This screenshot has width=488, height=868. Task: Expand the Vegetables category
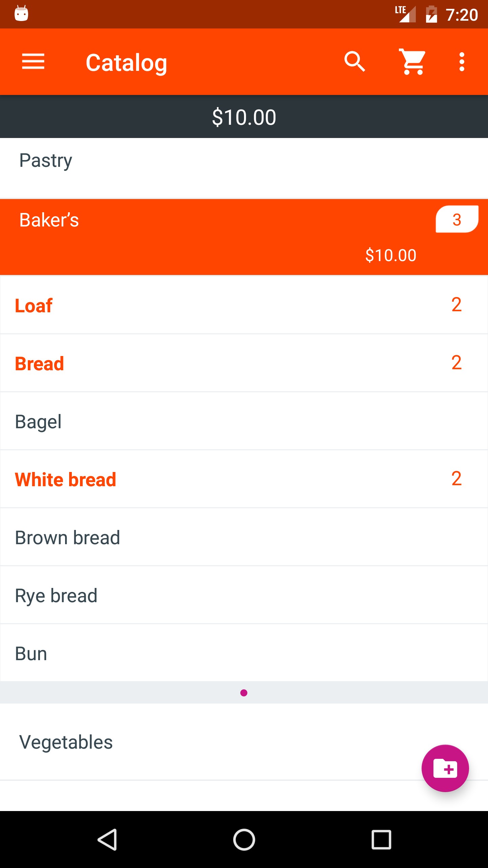203,742
